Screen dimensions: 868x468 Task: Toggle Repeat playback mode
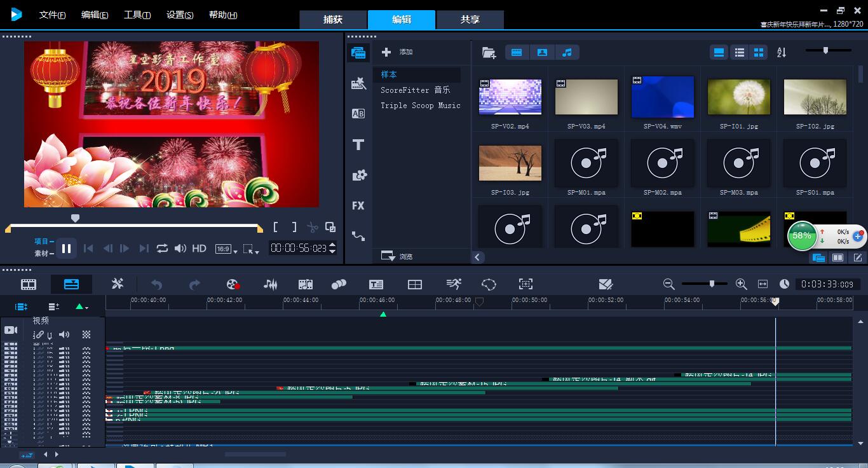click(x=162, y=249)
